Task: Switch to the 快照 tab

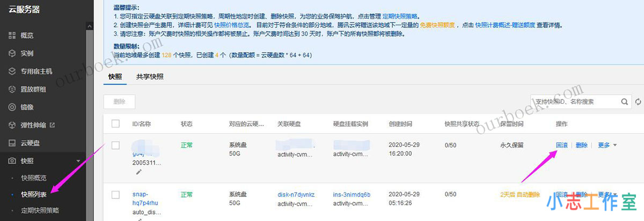Action: pos(115,76)
